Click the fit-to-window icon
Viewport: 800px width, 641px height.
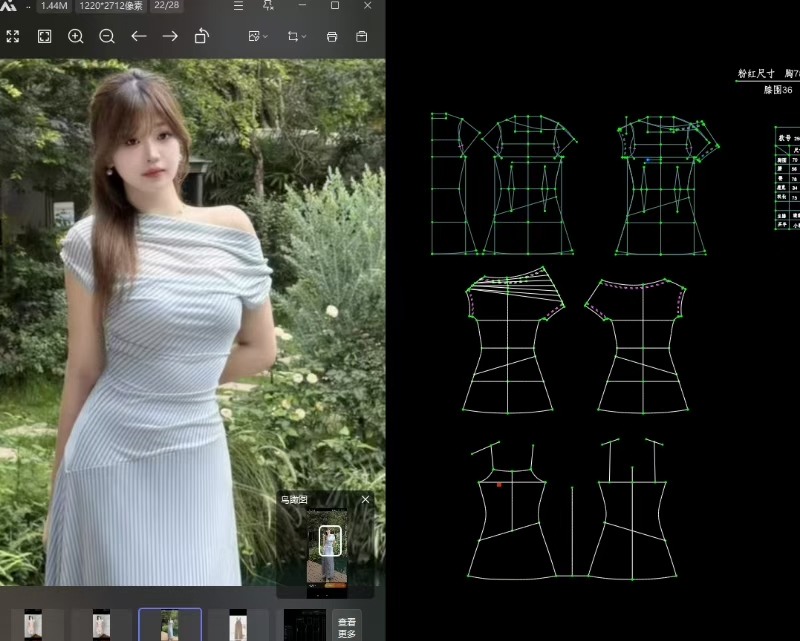45,36
